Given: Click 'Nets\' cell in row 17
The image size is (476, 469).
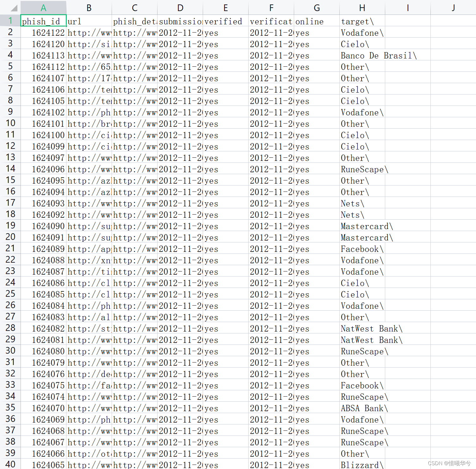Looking at the screenshot, I should (362, 203).
